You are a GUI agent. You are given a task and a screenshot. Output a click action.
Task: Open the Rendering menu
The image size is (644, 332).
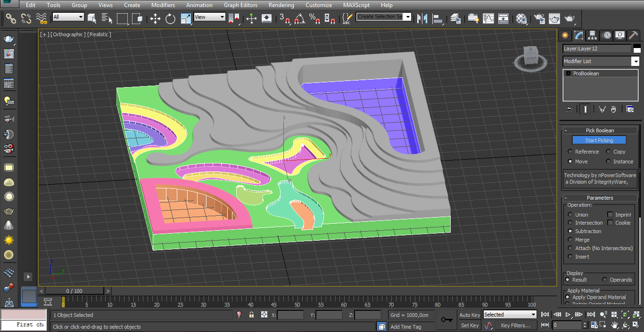(281, 5)
